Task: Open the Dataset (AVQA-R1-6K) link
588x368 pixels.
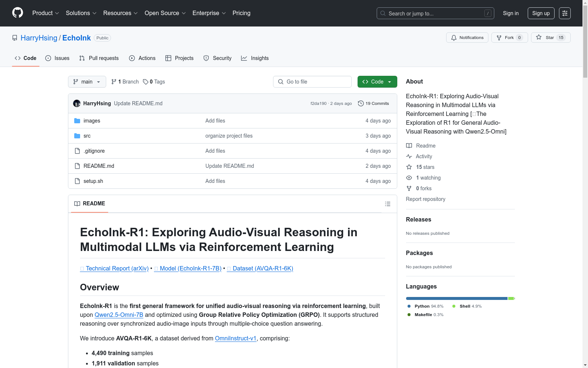Action: 260,269
